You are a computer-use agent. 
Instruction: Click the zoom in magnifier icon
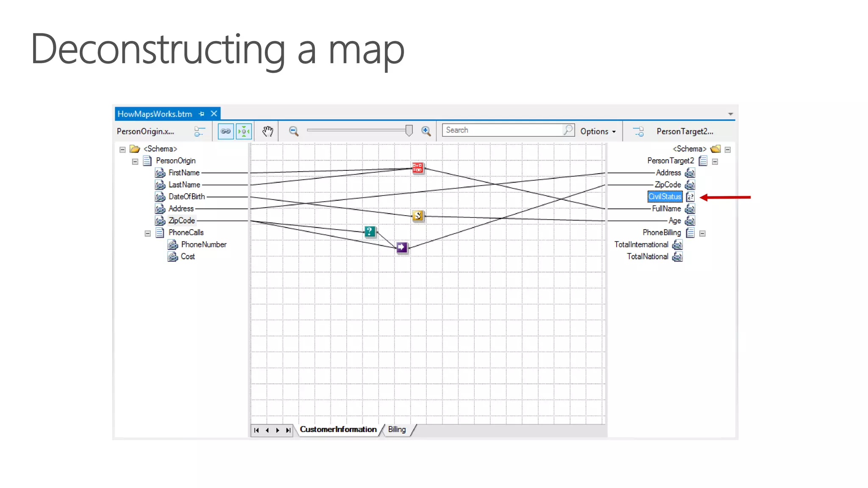click(426, 131)
